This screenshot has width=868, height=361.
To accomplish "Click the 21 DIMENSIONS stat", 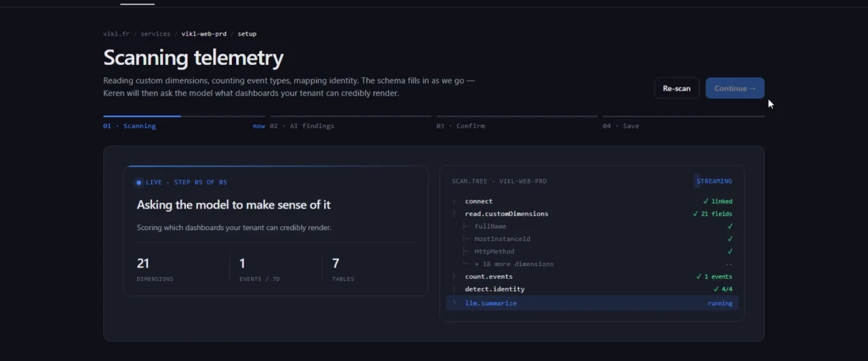I will (x=155, y=269).
